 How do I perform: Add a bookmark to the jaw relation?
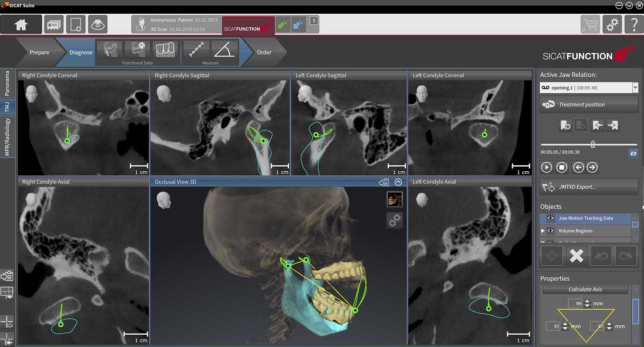[x=565, y=125]
